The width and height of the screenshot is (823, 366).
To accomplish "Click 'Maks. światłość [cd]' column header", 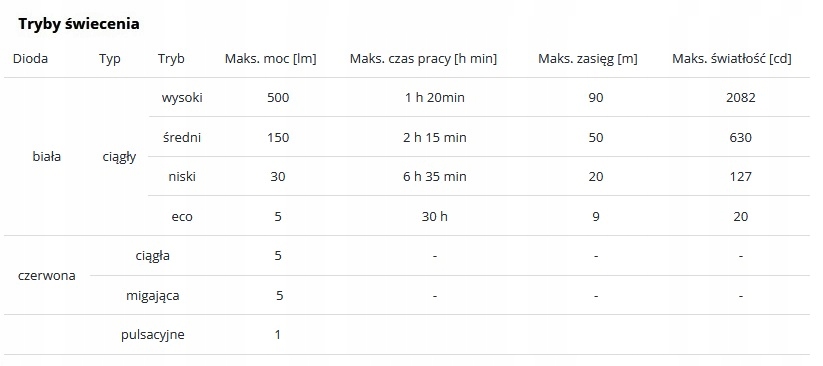I will pyautogui.click(x=732, y=58).
